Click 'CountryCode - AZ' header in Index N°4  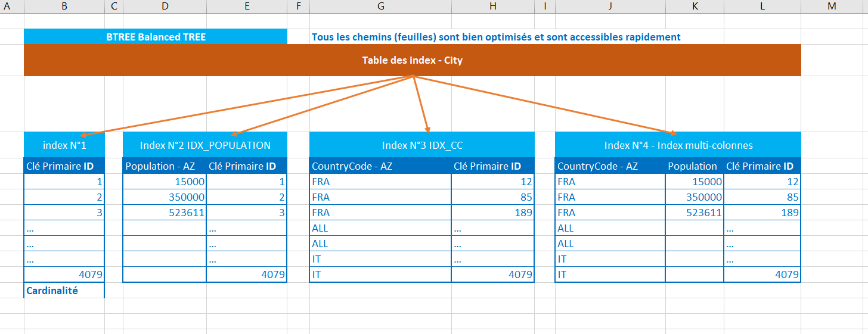pyautogui.click(x=610, y=166)
